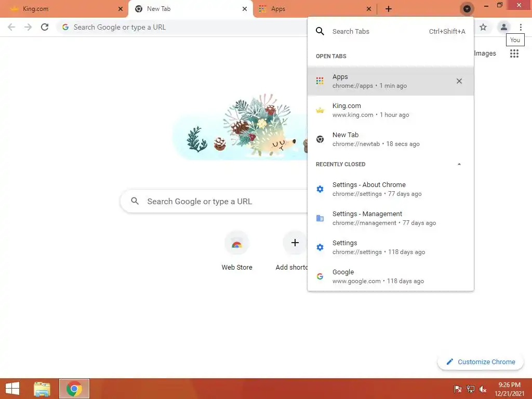532x399 pixels.
Task: Close the New Tab tab
Action: point(245,9)
